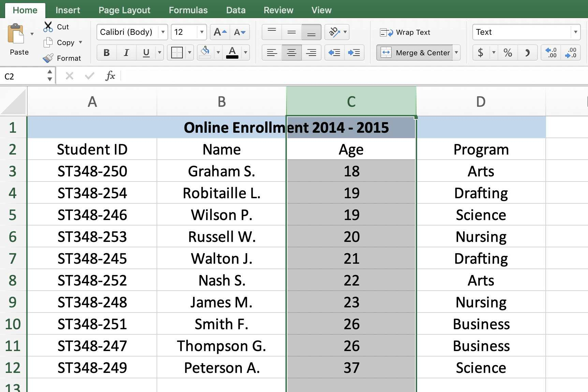Open the Review tab
This screenshot has width=588, height=392.
[x=278, y=10]
